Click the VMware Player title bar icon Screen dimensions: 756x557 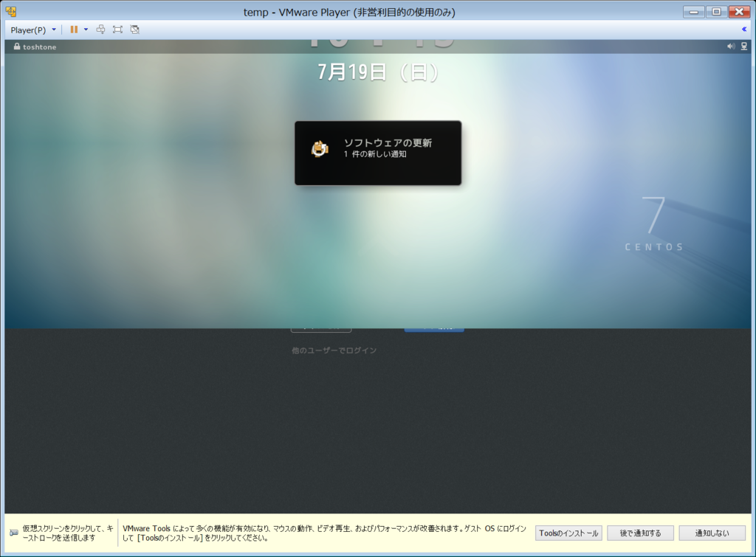pos(10,12)
